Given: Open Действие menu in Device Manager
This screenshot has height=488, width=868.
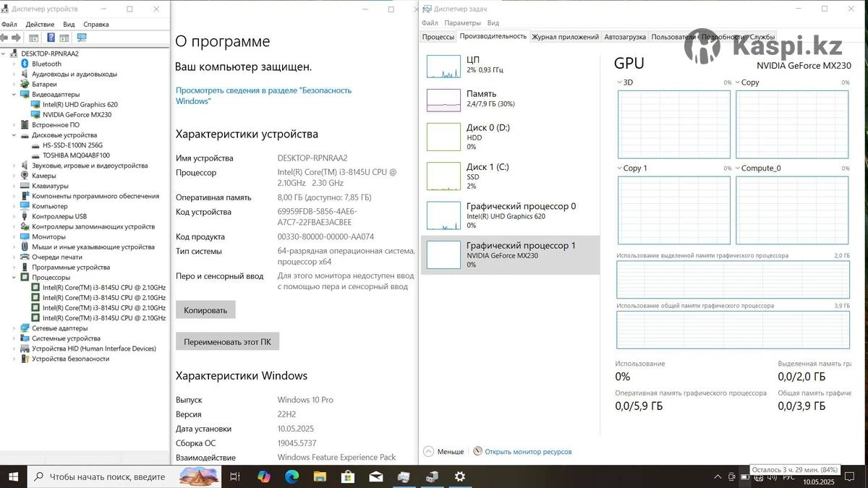Looking at the screenshot, I should [40, 24].
